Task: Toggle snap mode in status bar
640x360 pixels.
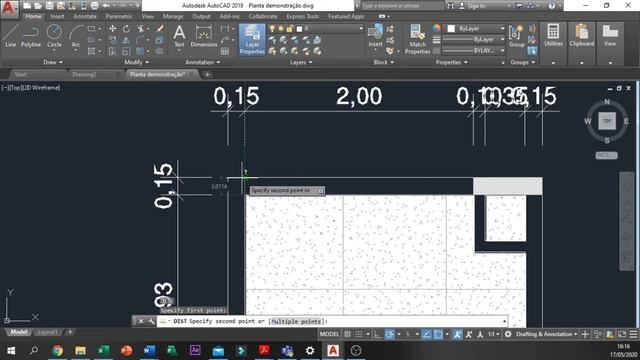Action: (x=359, y=334)
